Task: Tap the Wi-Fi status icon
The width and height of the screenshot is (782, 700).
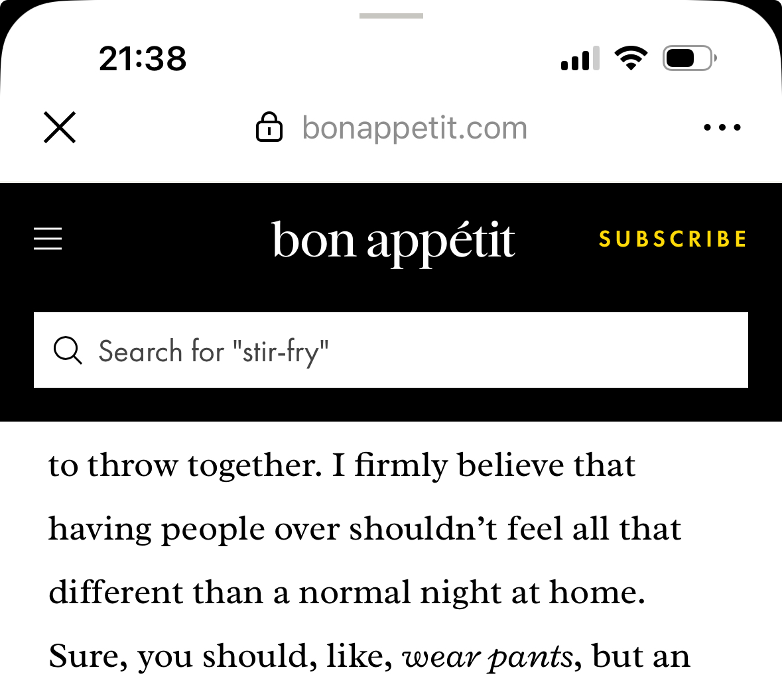Action: (631, 58)
